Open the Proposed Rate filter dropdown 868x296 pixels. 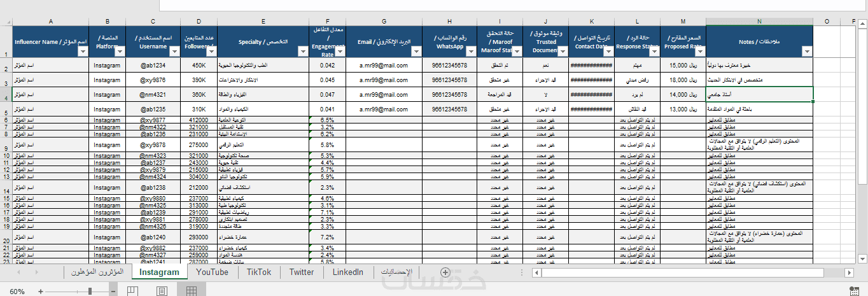(x=699, y=52)
